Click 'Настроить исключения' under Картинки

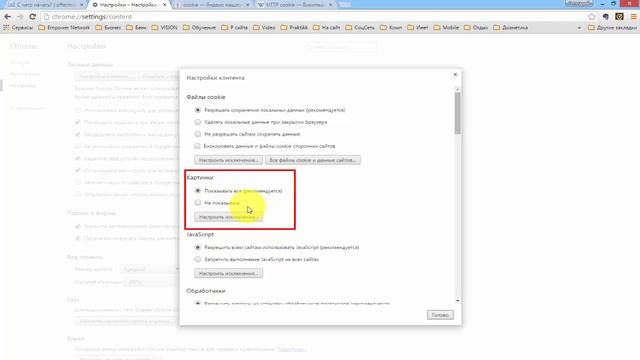228,217
